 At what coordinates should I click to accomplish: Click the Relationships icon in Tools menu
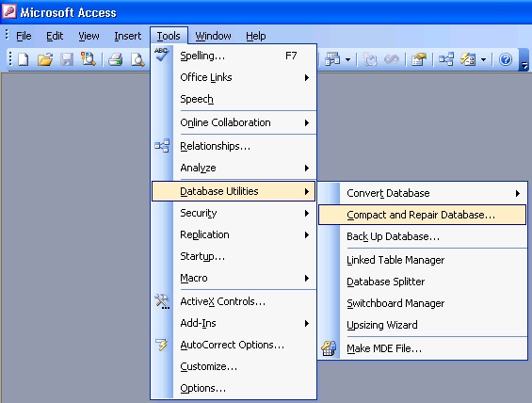pos(162,146)
